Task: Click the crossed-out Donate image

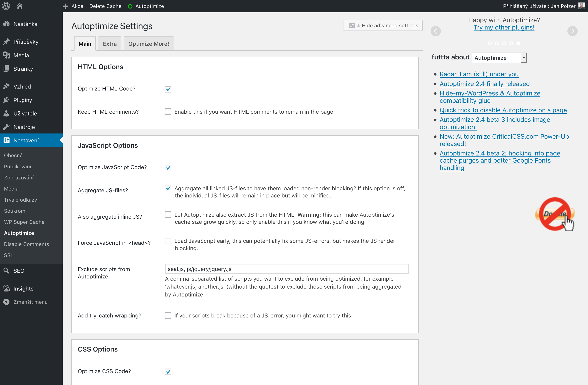Action: [555, 214]
